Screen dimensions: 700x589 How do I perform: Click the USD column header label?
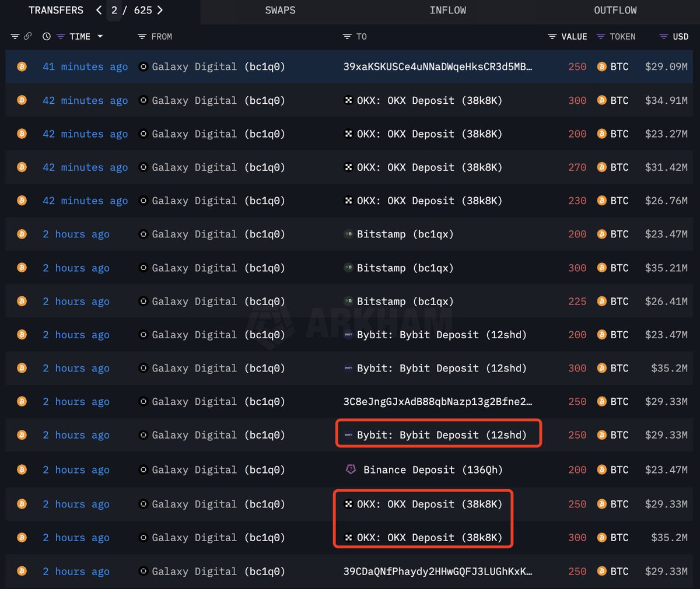click(680, 36)
